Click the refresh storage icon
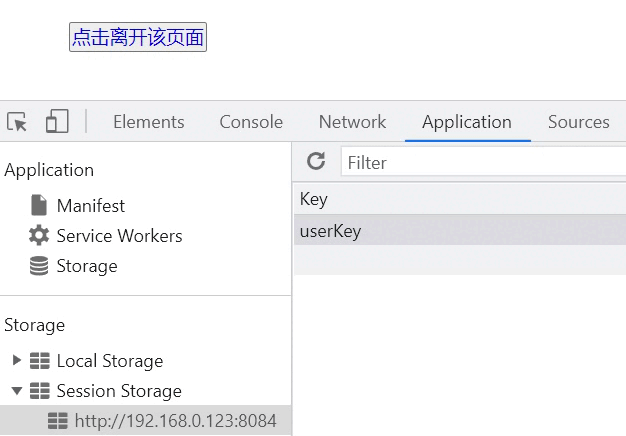The height and width of the screenshot is (436, 626). [x=316, y=161]
